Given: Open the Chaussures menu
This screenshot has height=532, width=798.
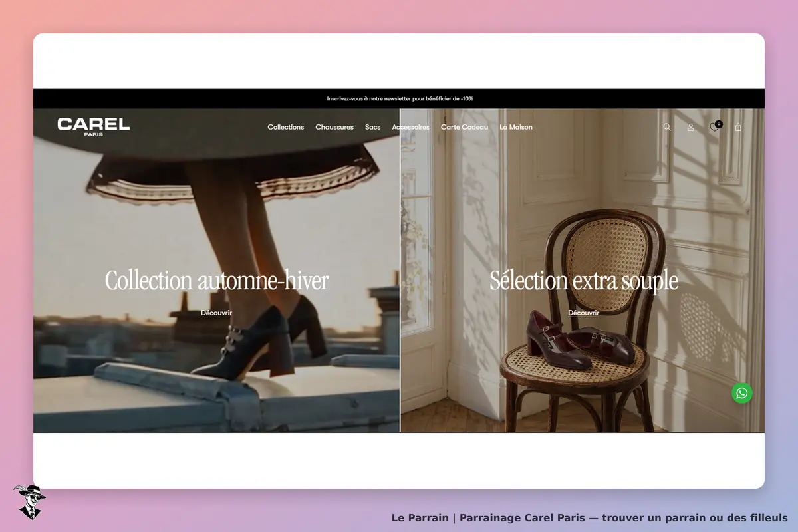Looking at the screenshot, I should tap(334, 127).
